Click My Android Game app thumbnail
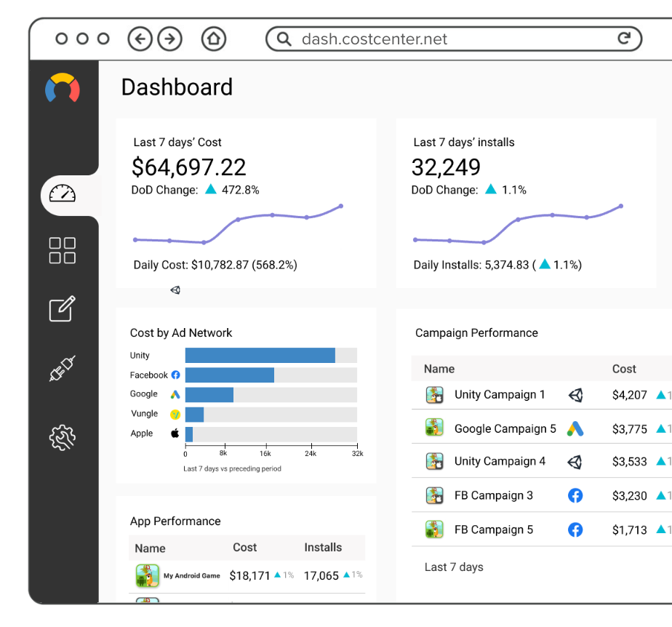672x627 pixels. tap(148, 575)
